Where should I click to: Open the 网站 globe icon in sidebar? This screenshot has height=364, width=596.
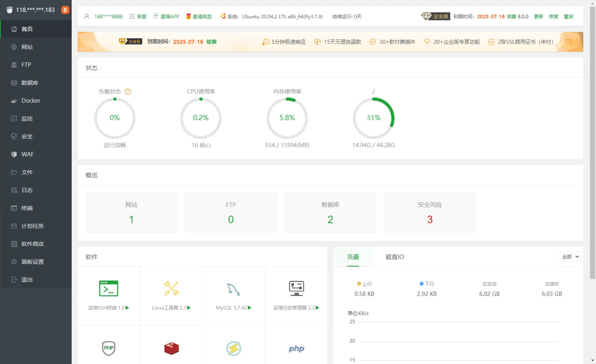point(14,47)
